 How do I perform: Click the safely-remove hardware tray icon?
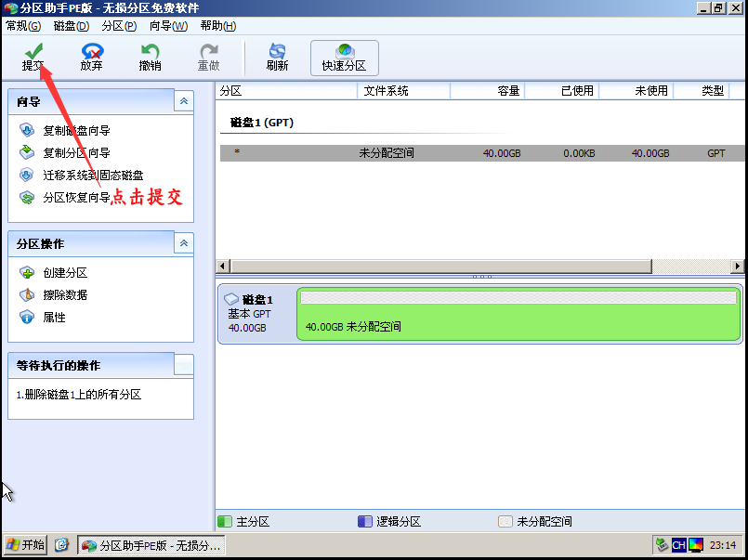click(x=663, y=545)
